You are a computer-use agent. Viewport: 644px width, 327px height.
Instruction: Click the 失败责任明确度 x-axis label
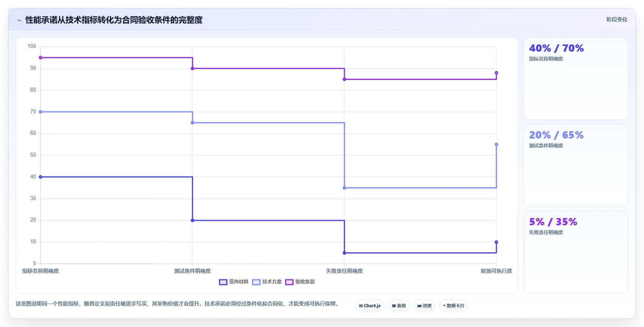344,271
